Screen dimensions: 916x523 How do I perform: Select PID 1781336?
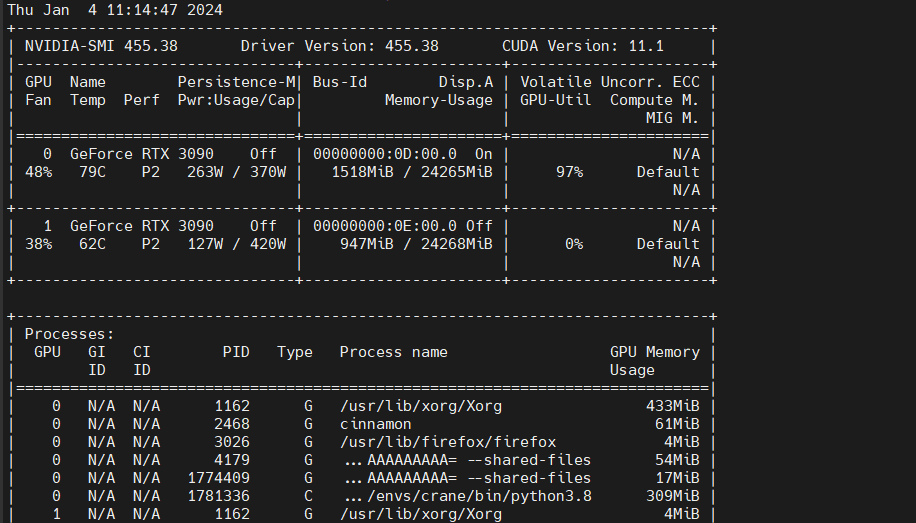pos(218,496)
